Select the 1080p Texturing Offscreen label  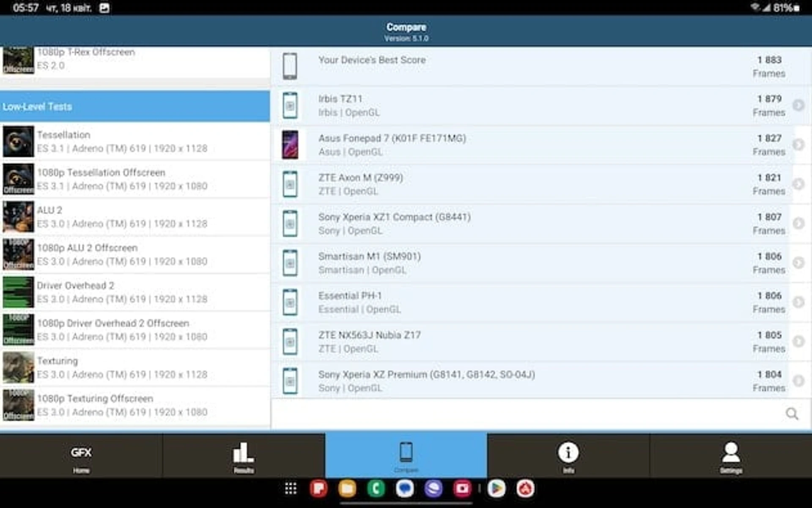(x=95, y=398)
